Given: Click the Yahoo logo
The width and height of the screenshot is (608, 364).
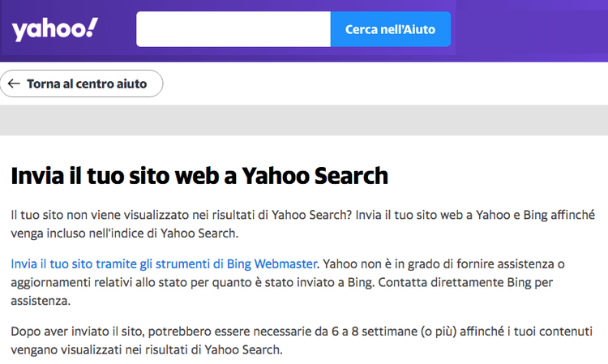Looking at the screenshot, I should pos(54,29).
